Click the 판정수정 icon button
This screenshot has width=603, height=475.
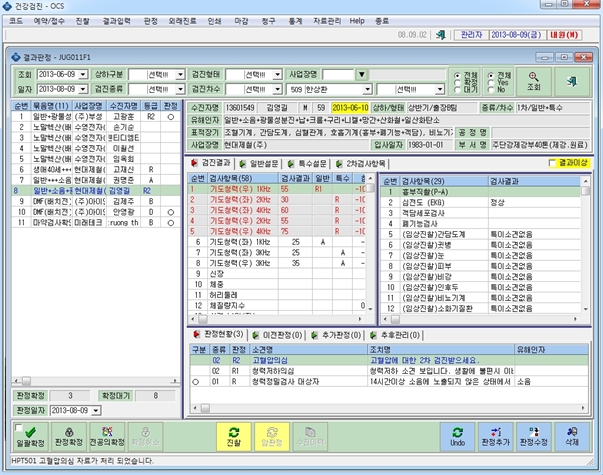pyautogui.click(x=534, y=437)
